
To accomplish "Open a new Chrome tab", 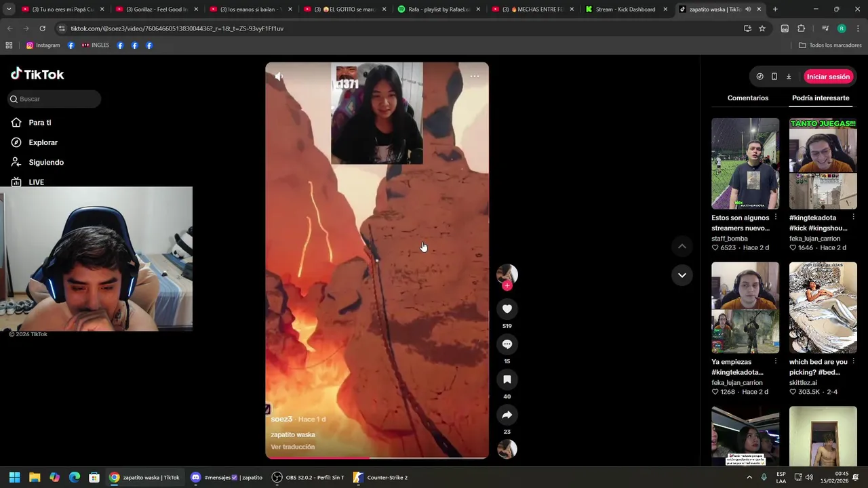I will tap(775, 9).
